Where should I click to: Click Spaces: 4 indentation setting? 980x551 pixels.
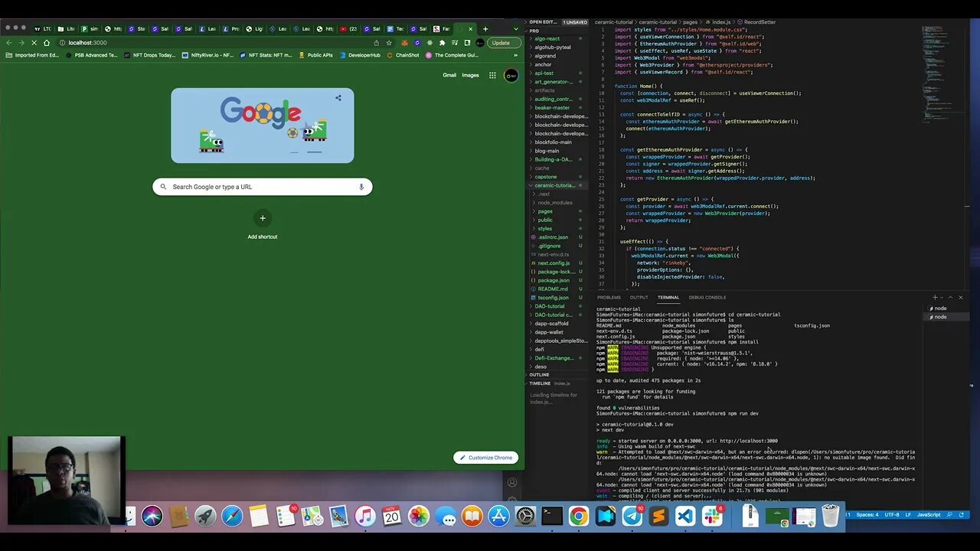[867, 514]
